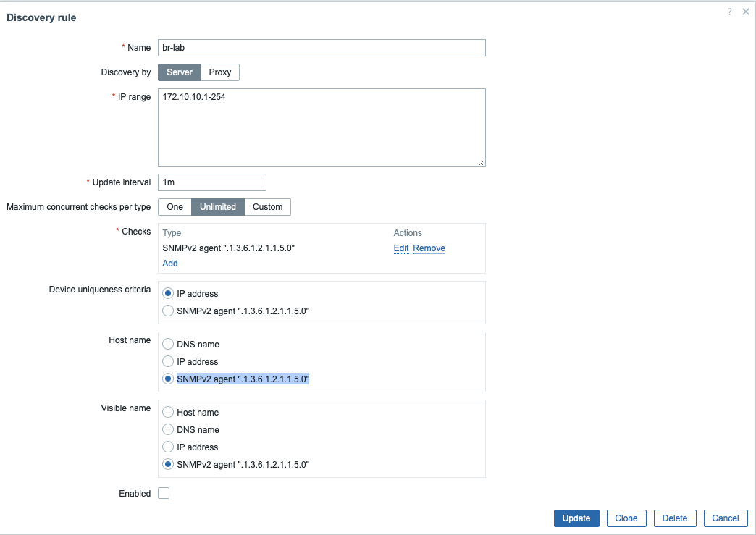This screenshot has width=756, height=535.
Task: Switch Discovery by to Proxy
Action: point(220,72)
